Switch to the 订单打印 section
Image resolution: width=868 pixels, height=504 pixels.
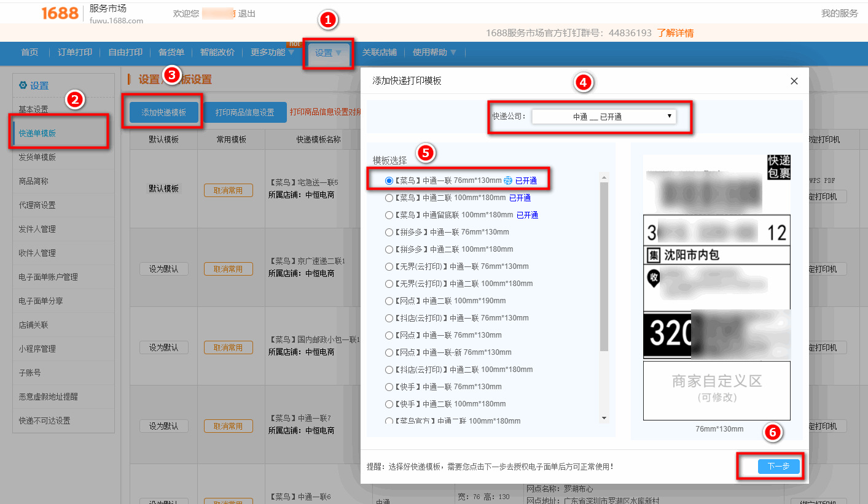click(x=74, y=52)
